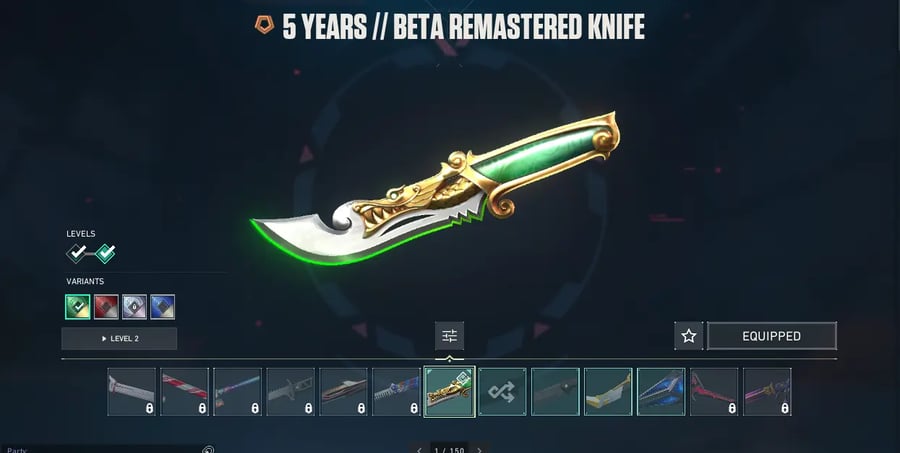The image size is (900, 453).
Task: Select the random shuffle skin icon
Action: point(502,392)
